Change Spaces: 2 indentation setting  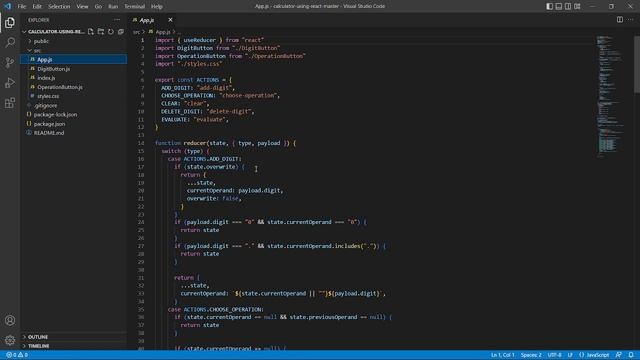pos(531,355)
